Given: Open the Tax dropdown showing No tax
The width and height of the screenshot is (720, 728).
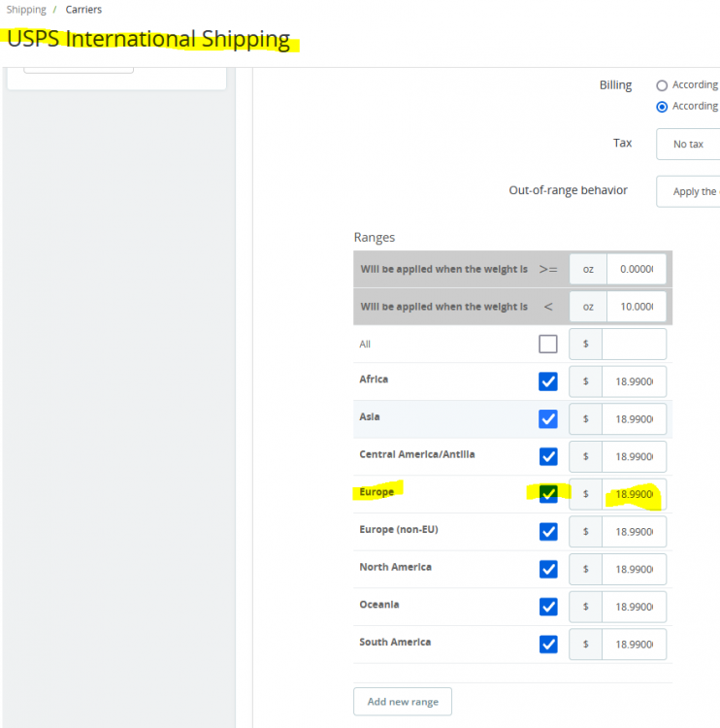Looking at the screenshot, I should coord(688,144).
